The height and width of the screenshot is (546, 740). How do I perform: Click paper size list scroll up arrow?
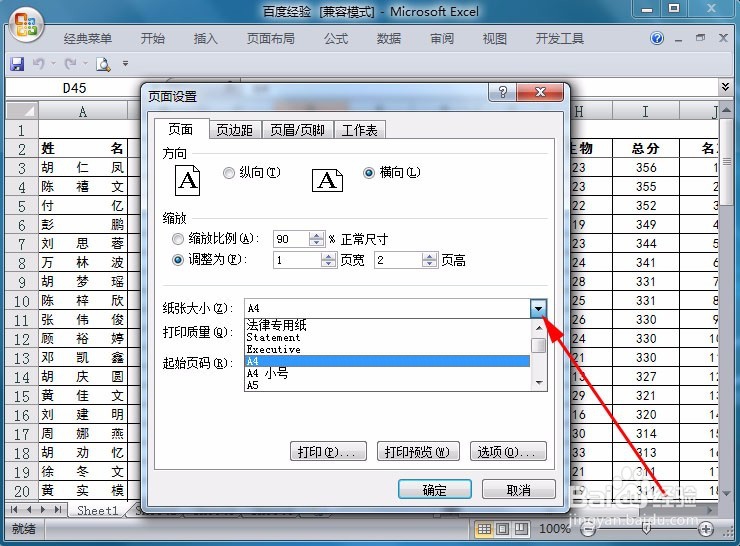point(539,327)
